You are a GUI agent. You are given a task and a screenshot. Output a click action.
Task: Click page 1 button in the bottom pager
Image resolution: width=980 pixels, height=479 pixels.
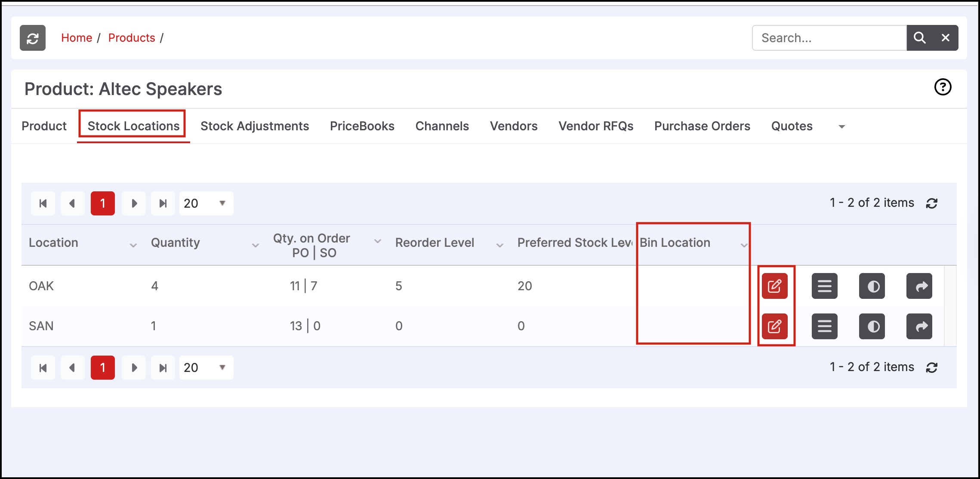click(x=103, y=368)
